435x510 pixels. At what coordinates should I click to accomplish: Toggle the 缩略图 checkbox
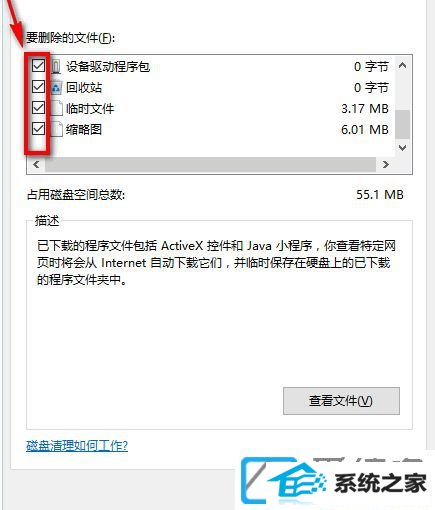coord(38,128)
